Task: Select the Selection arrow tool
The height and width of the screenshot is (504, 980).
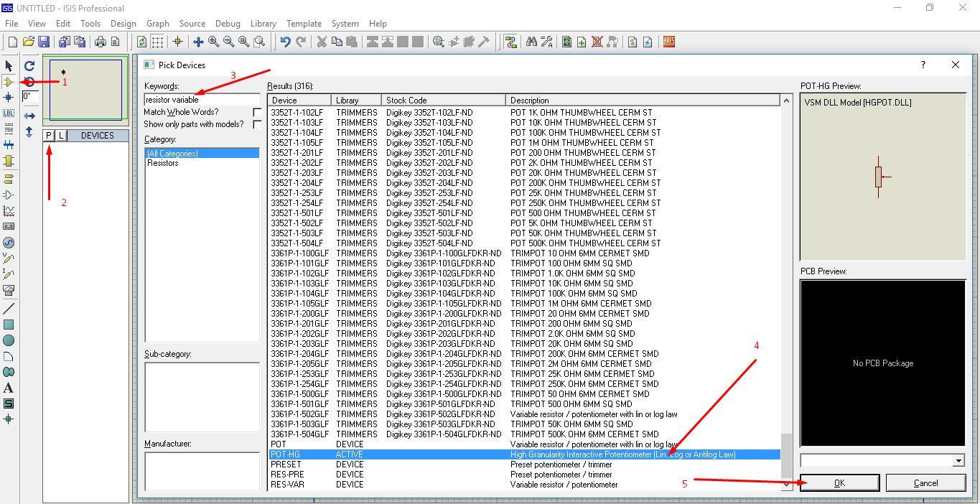Action: (9, 66)
